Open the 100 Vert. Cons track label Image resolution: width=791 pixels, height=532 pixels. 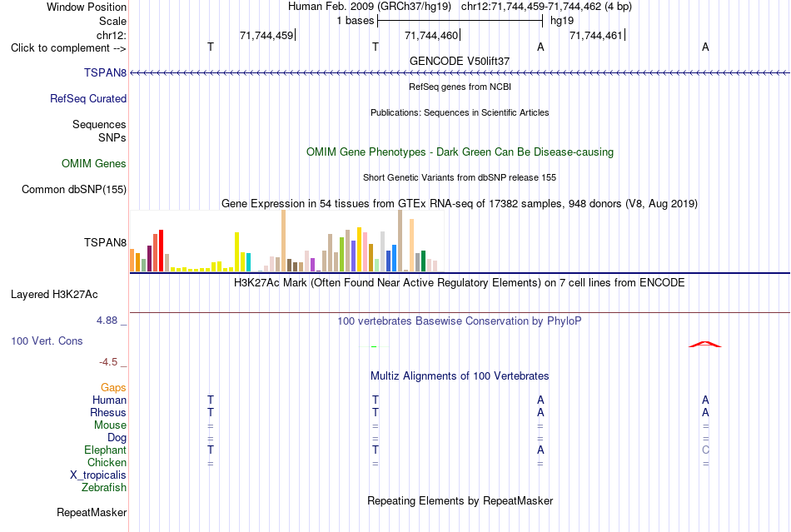coord(47,341)
